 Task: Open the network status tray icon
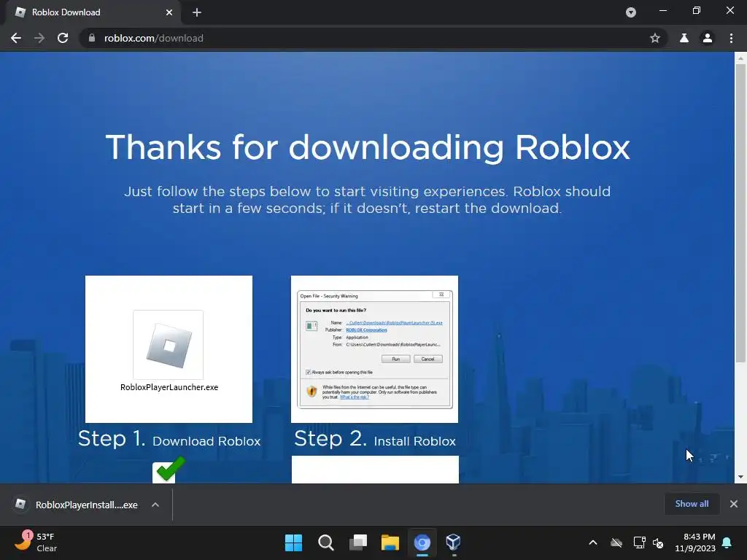point(639,542)
